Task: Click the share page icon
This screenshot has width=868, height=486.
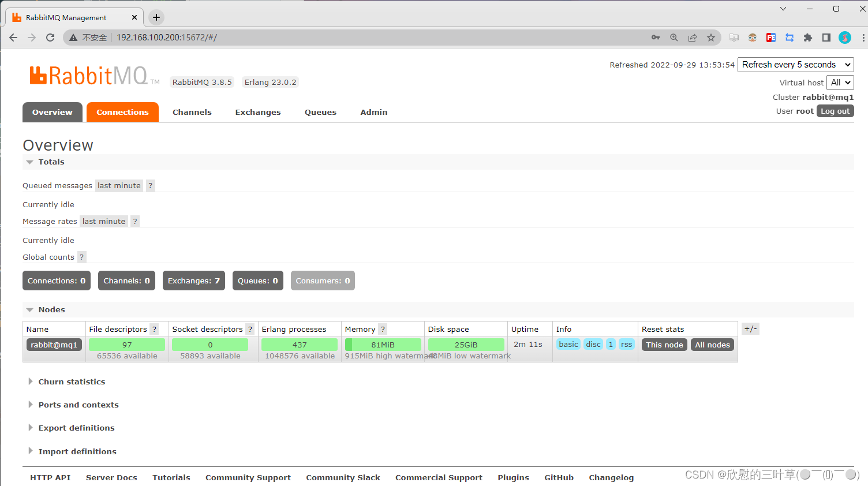Action: click(693, 38)
